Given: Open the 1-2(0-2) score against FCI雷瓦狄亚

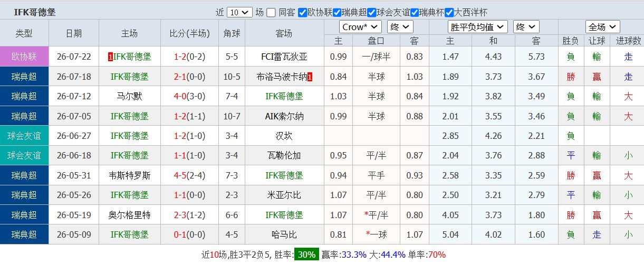Looking at the screenshot, I should (189, 57).
